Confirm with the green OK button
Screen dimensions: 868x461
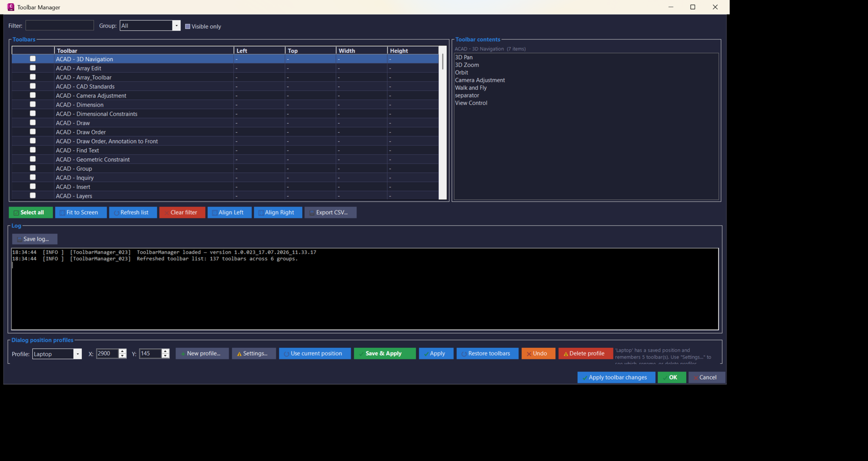pyautogui.click(x=672, y=377)
